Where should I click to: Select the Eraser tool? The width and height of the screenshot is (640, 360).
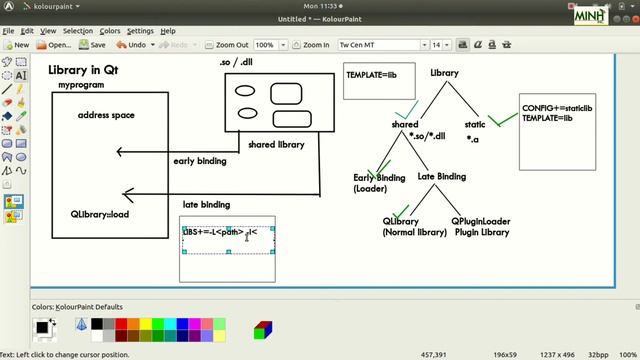tap(7, 102)
